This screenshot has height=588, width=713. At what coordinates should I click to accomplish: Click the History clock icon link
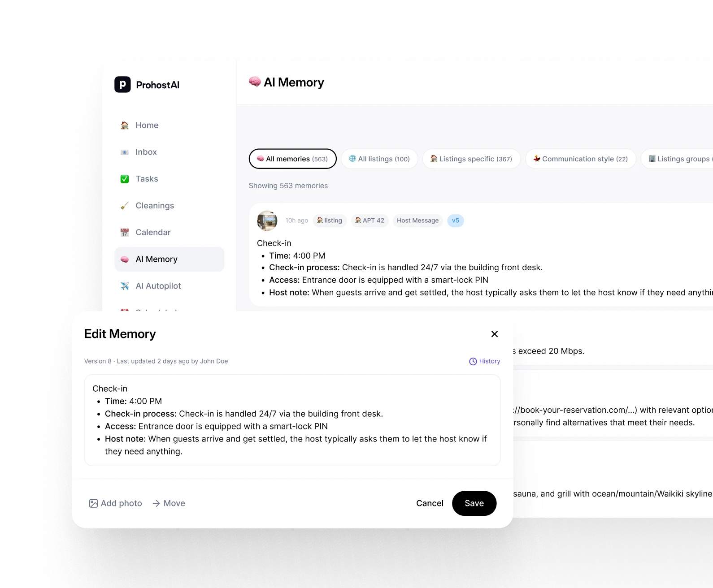tap(484, 361)
